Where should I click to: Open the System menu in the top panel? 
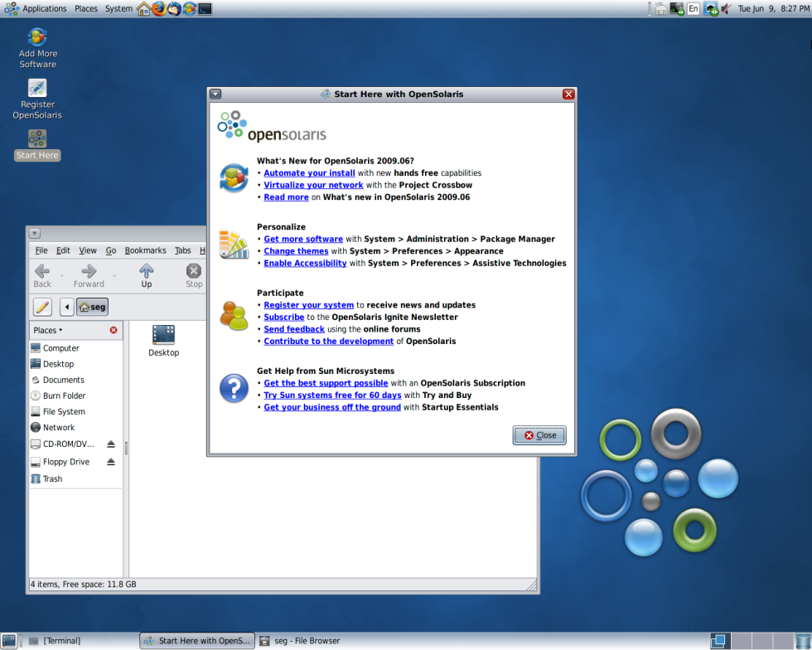point(118,8)
